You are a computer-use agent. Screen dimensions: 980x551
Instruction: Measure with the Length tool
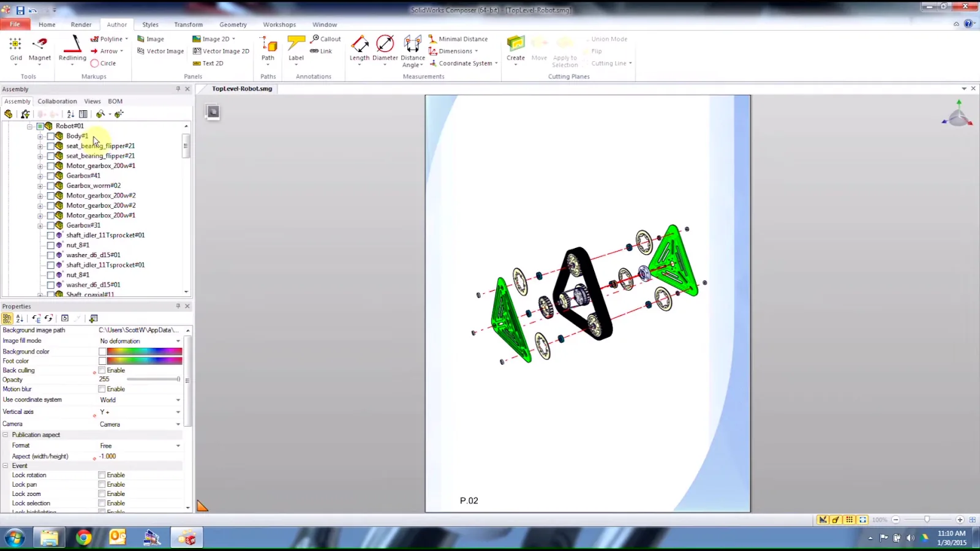360,50
